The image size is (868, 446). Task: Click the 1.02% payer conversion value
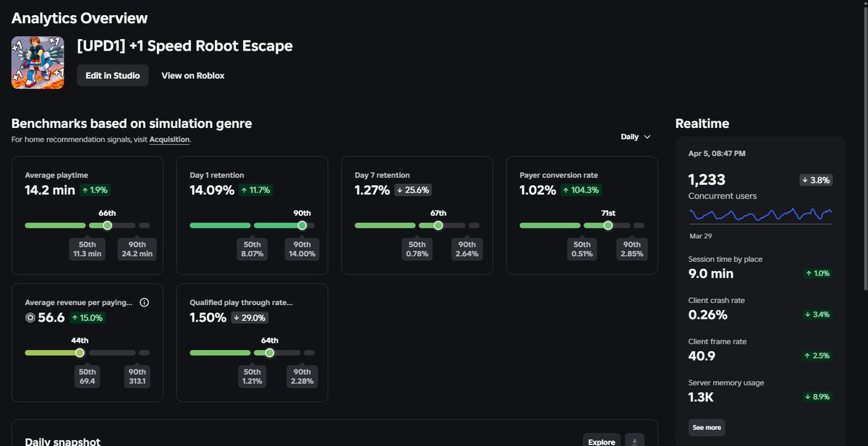pos(537,190)
